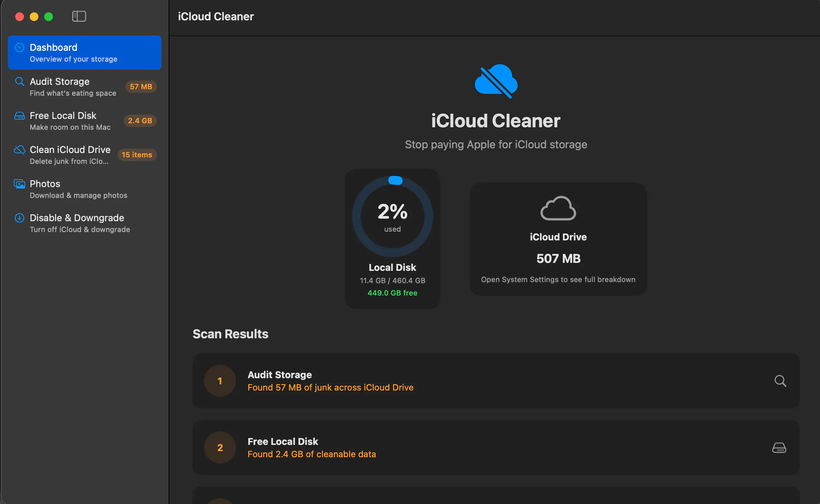Go to Free Local Disk sidebar item
The image size is (820, 504).
(84, 121)
